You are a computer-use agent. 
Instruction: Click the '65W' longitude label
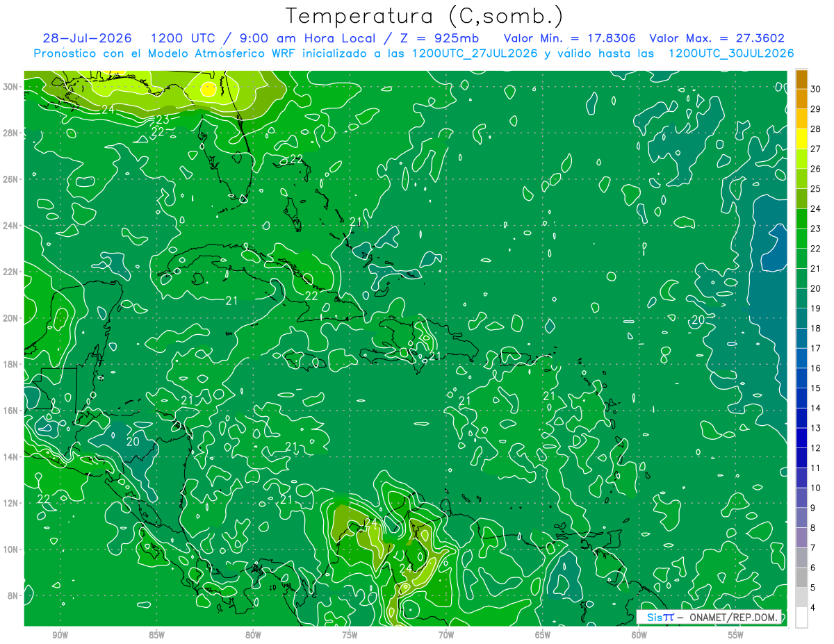pyautogui.click(x=543, y=635)
